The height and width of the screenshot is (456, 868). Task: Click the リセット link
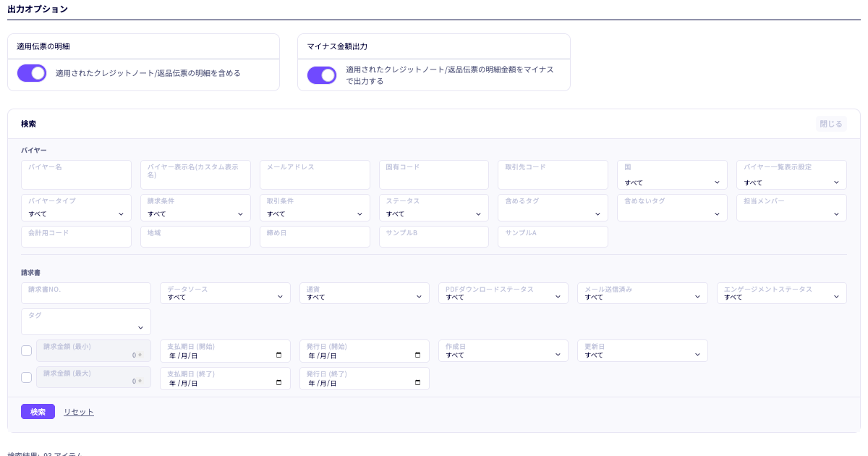(79, 412)
